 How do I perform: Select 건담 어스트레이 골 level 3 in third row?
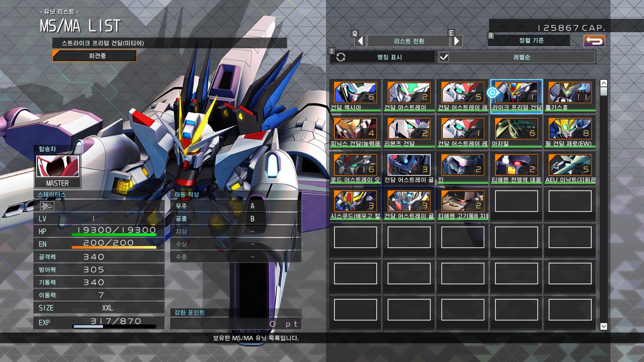point(409,169)
